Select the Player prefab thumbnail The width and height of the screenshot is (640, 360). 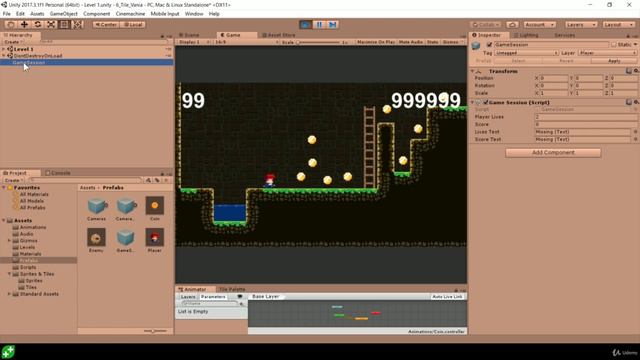155,238
